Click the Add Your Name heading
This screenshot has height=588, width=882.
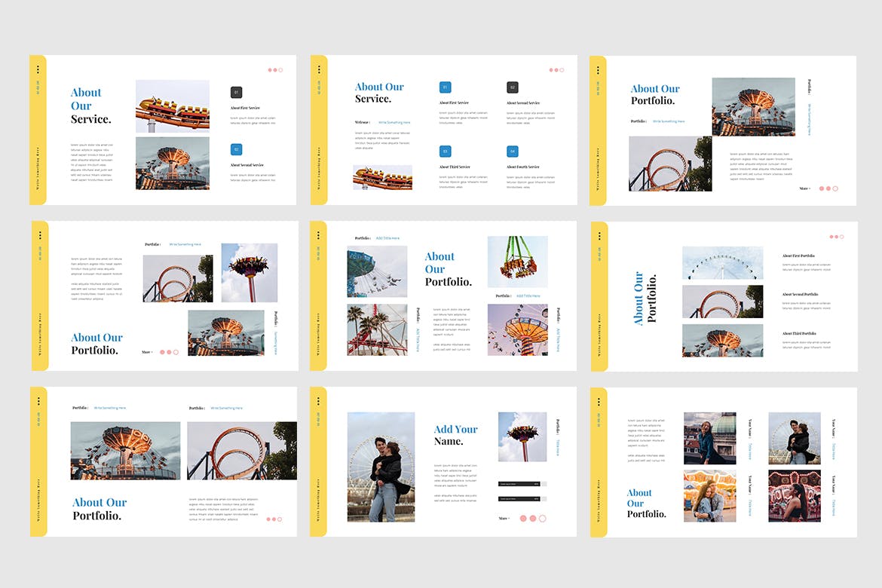[455, 435]
